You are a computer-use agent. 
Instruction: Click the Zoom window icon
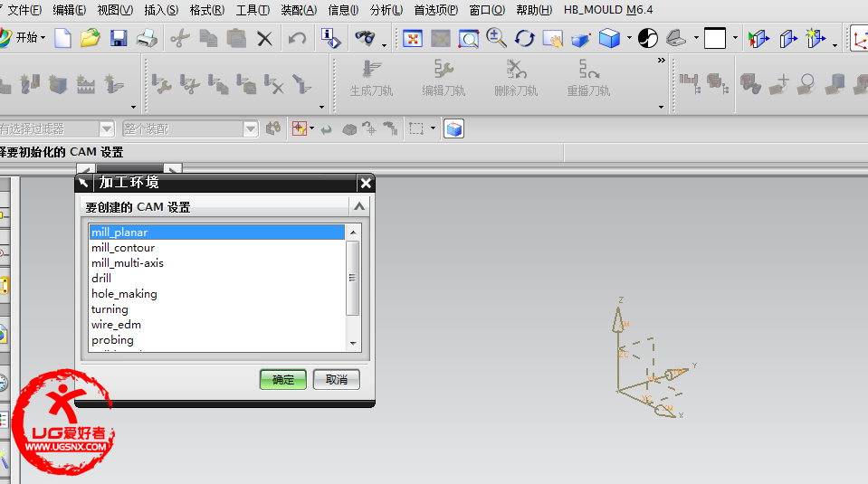[468, 38]
